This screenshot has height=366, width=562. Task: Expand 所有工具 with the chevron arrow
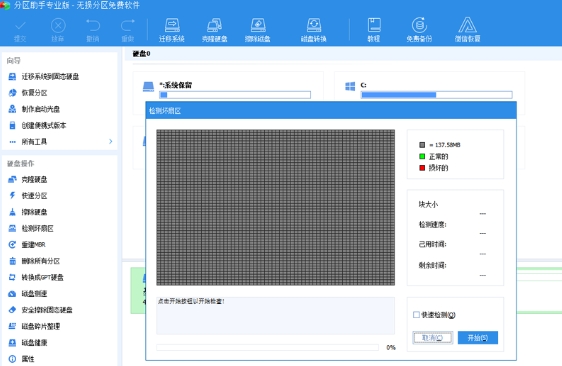110,142
